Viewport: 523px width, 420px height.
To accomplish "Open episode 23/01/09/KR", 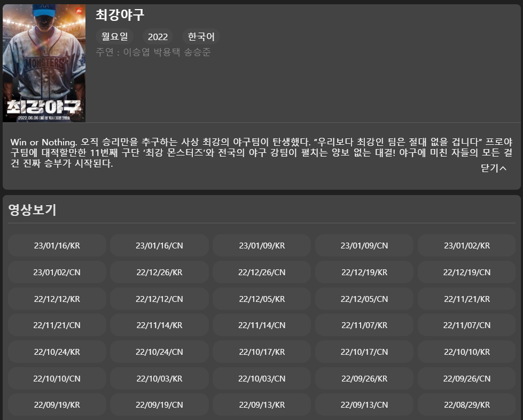I will (262, 245).
